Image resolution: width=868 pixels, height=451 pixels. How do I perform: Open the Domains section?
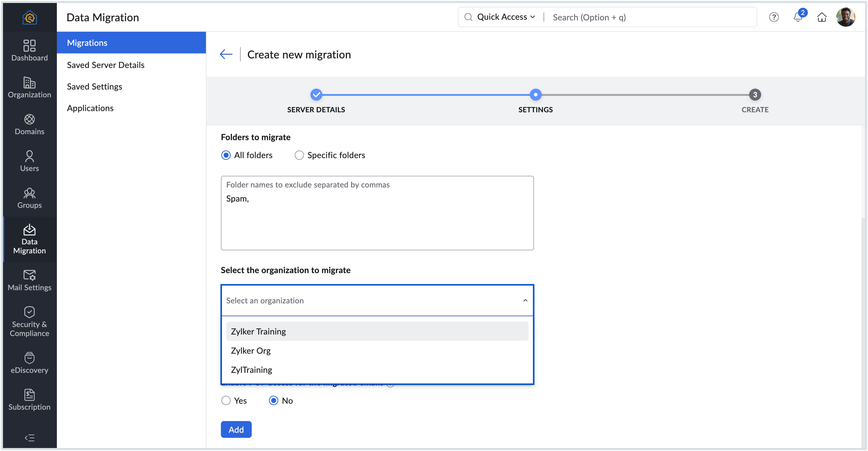(29, 125)
